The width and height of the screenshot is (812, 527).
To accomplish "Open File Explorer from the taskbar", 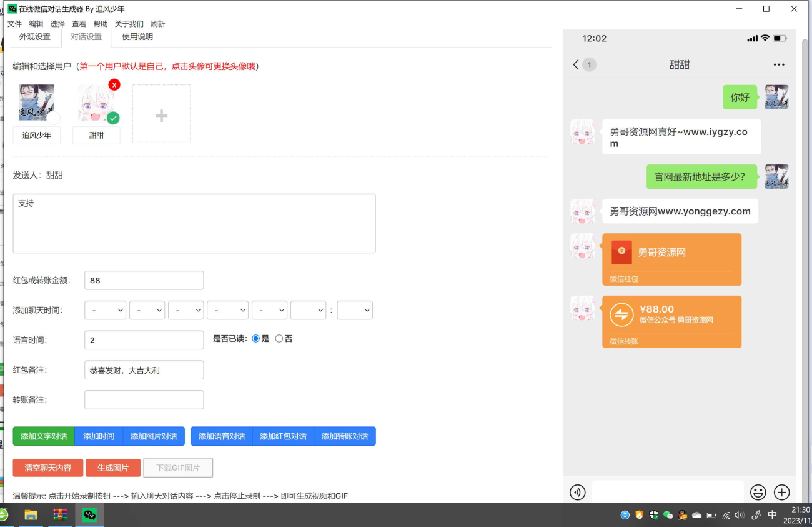I will point(31,515).
